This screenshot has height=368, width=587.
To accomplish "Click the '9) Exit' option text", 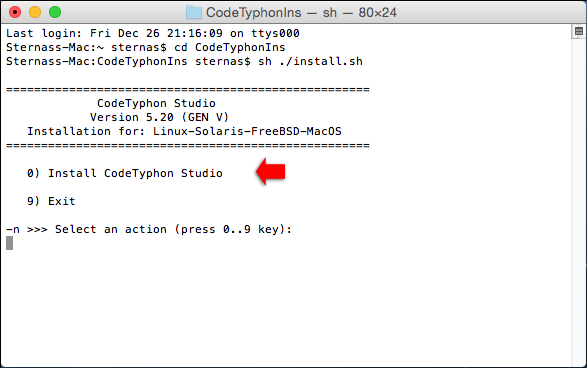I will click(x=51, y=201).
